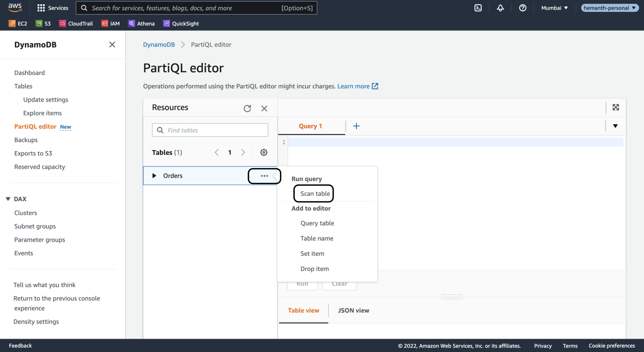Click the help question mark icon
Screen dimensions: 644x352
click(x=523, y=8)
